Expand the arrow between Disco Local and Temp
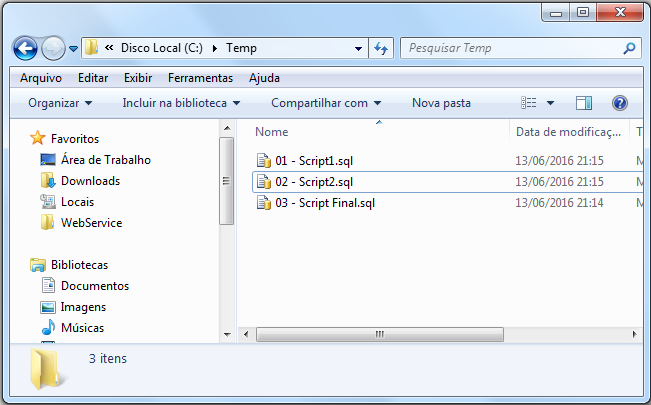Screen dimensions: 651x405 [215, 48]
